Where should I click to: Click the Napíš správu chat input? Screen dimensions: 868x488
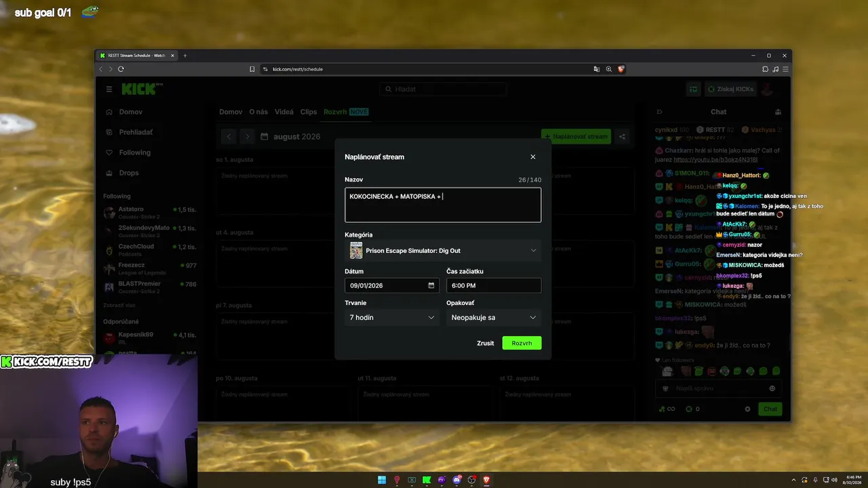(x=717, y=388)
